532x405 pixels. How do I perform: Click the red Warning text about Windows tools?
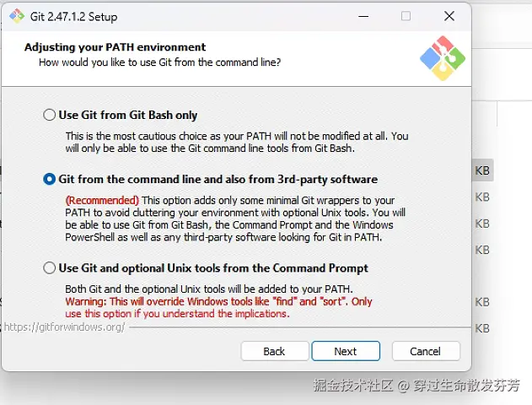click(218, 308)
